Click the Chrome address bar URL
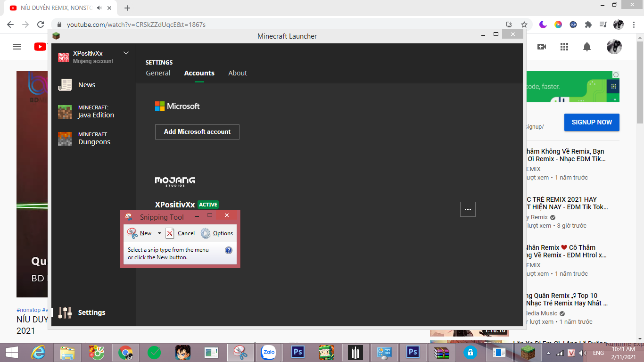This screenshot has height=362, width=644. 136,25
